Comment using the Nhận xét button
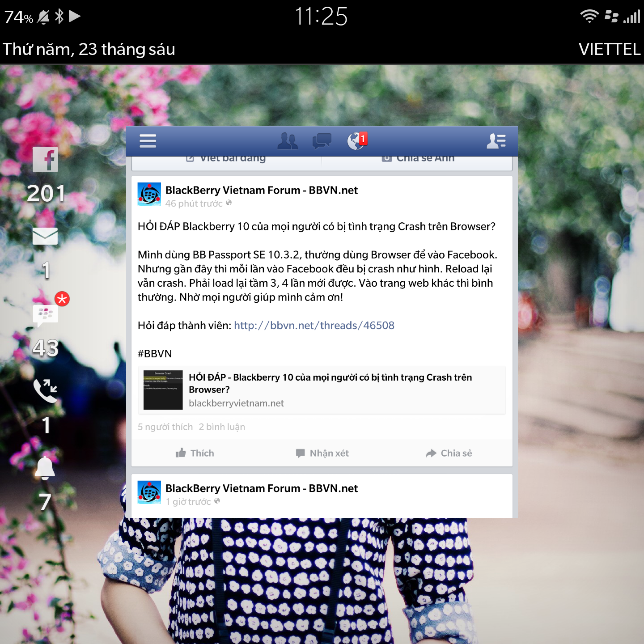644x644 pixels. pos(322,453)
